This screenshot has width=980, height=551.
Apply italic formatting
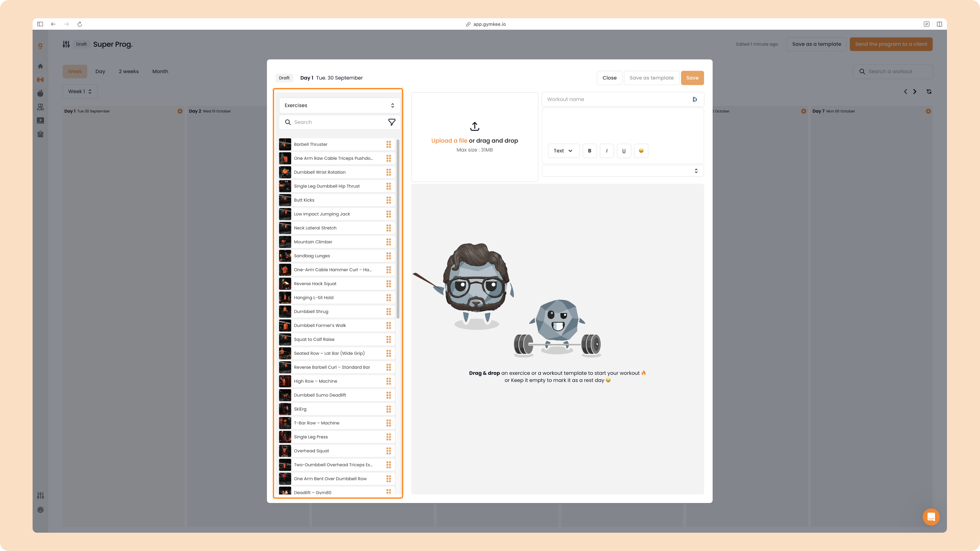pos(606,151)
